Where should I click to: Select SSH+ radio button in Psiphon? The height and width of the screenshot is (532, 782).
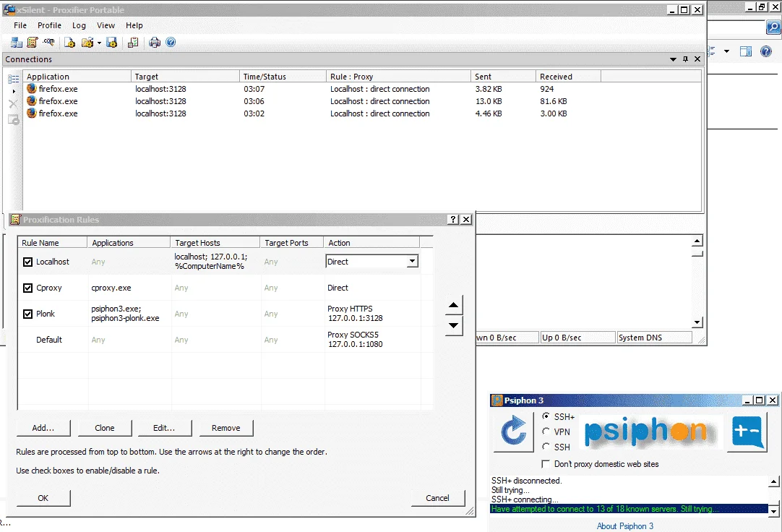click(x=546, y=416)
